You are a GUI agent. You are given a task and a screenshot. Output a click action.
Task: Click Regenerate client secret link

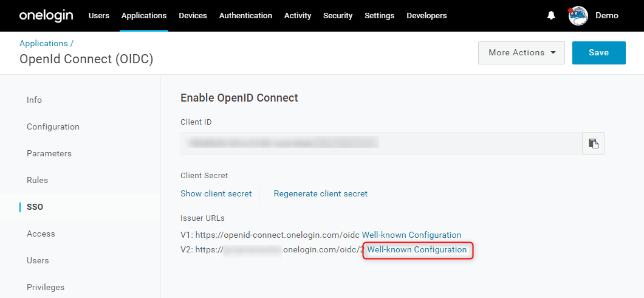(321, 193)
